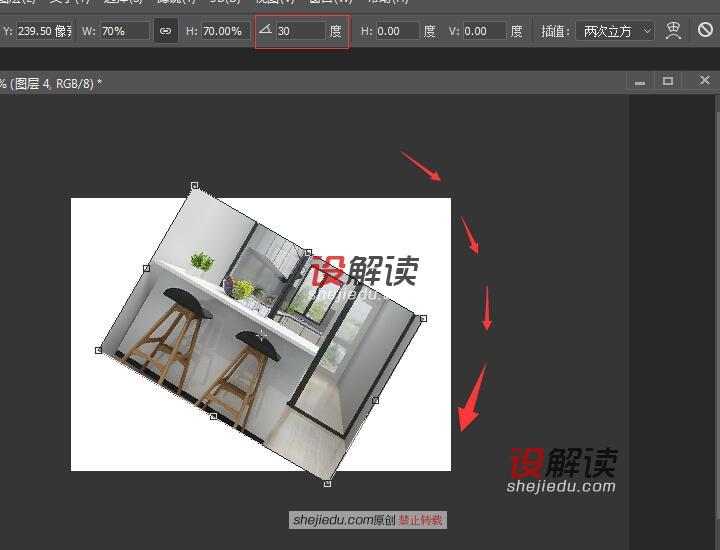This screenshot has width=720, height=550.
Task: Click the leftmost corner transform handle
Action: (x=98, y=350)
